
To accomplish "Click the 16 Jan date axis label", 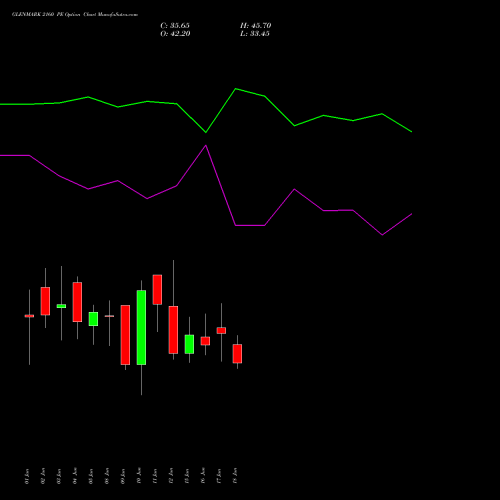I will coord(203,476).
